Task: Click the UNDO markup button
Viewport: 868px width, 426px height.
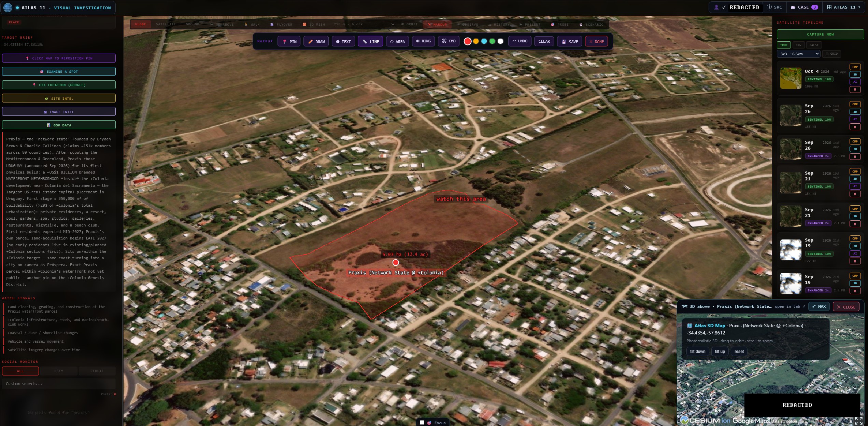Action: click(x=520, y=41)
